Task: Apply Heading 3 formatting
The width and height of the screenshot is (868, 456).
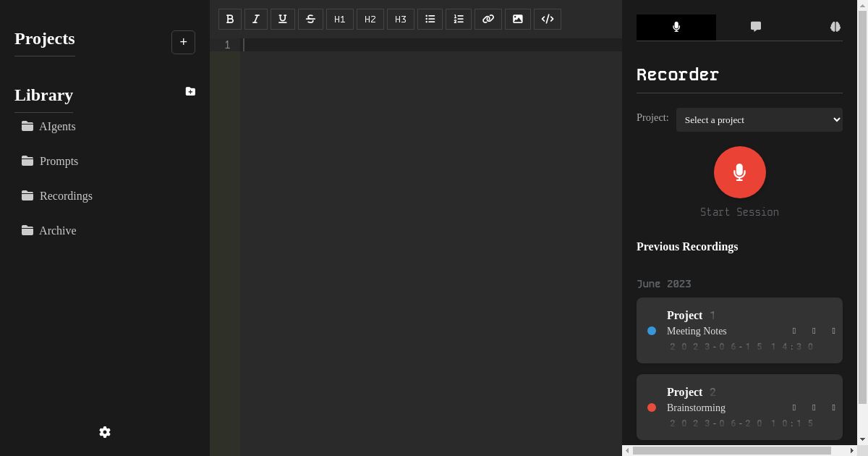Action: point(400,19)
